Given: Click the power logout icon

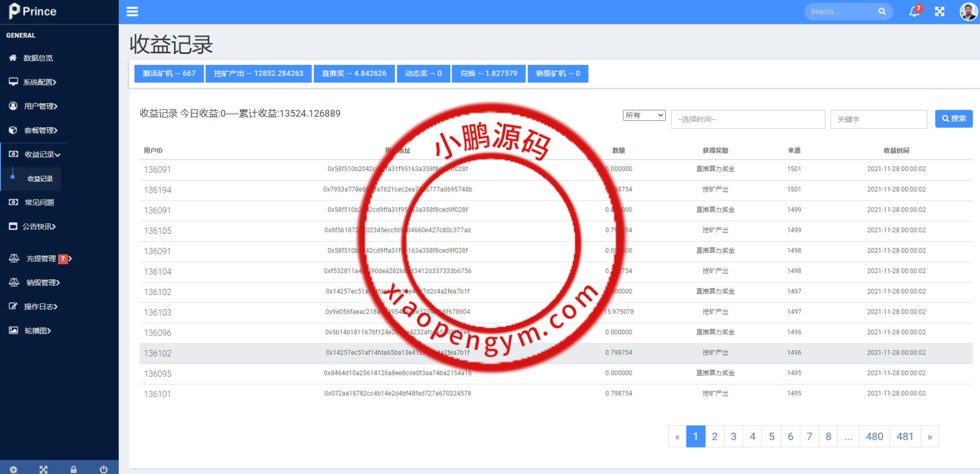Looking at the screenshot, I should [x=103, y=469].
